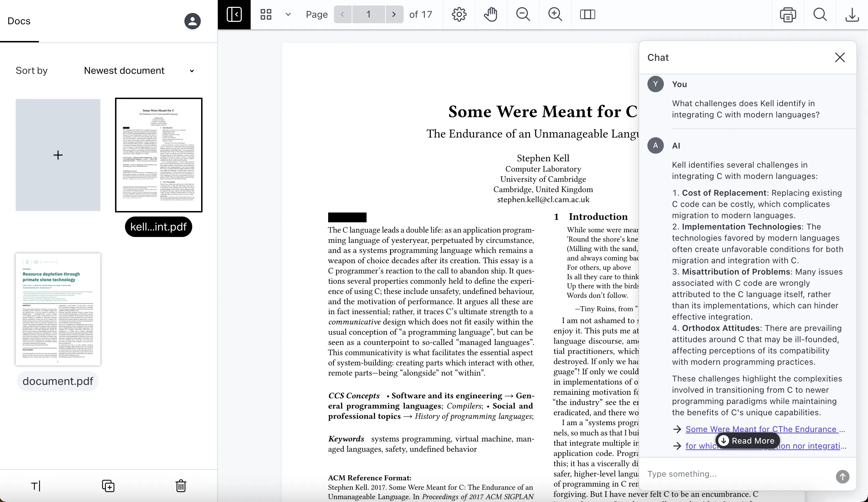Screen dimensions: 868x502
Task: Open viewer settings gear
Action: 459,14
